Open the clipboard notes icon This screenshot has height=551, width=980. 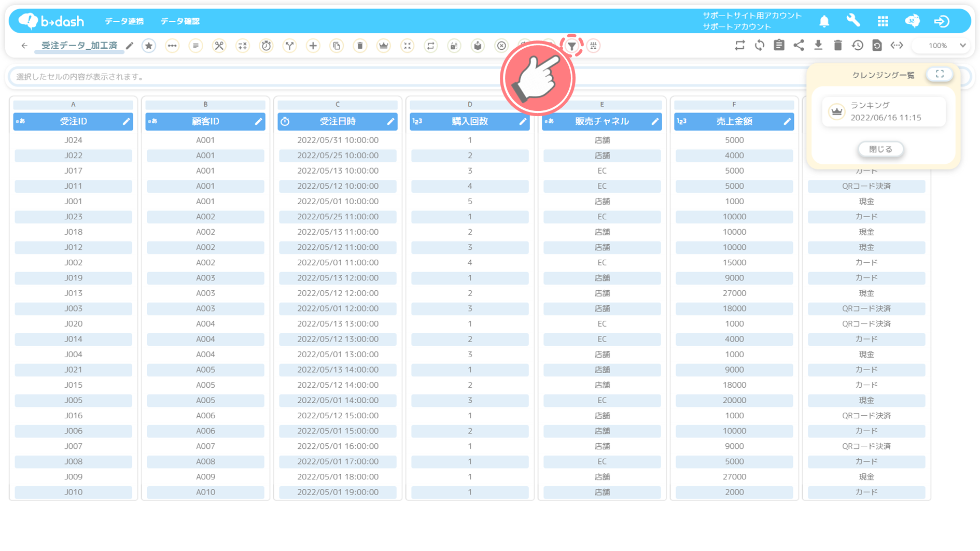click(x=779, y=45)
